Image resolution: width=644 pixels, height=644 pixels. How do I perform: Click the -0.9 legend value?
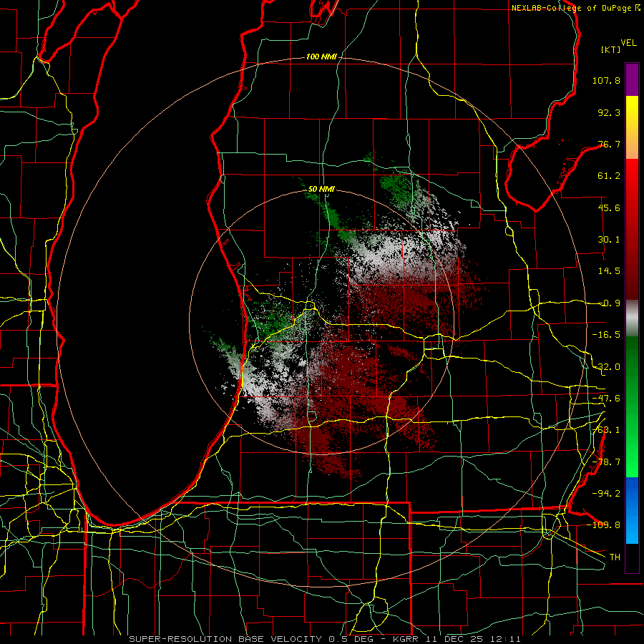pos(609,303)
